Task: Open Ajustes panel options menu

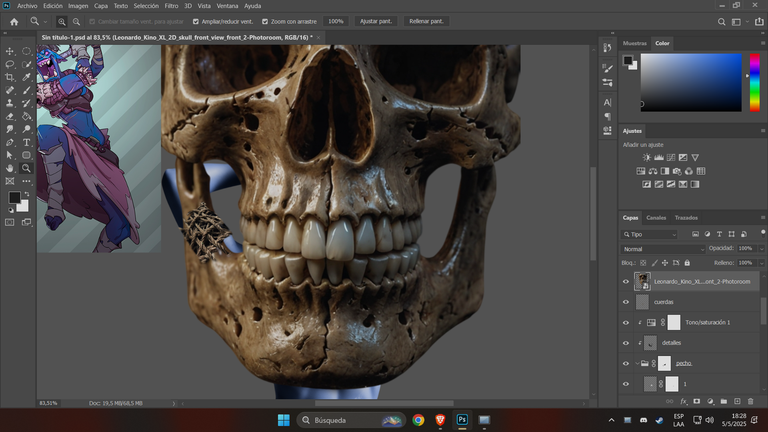Action: click(763, 131)
